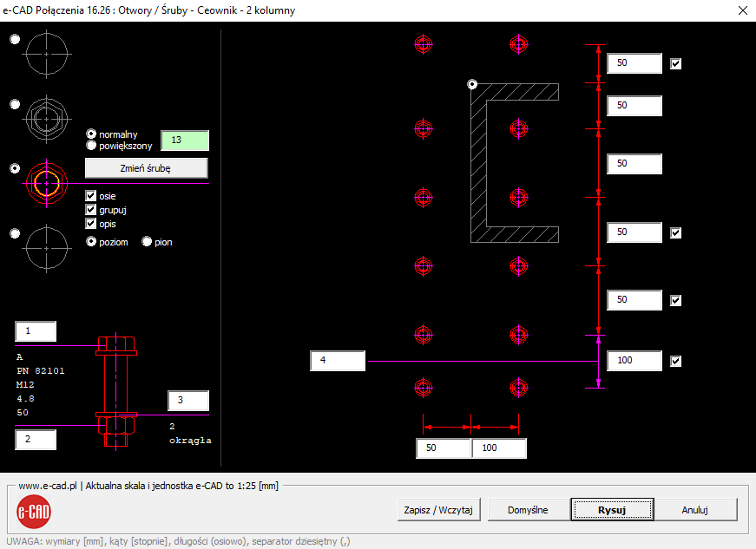This screenshot has width=756, height=549.
Task: Click the e-CAD logo
Action: [x=34, y=512]
